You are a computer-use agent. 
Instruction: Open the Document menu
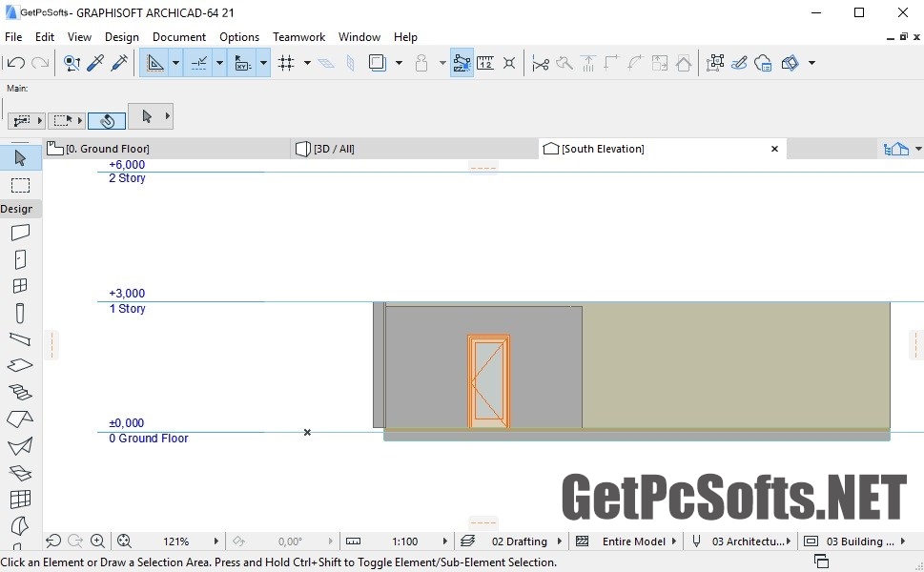coord(179,36)
